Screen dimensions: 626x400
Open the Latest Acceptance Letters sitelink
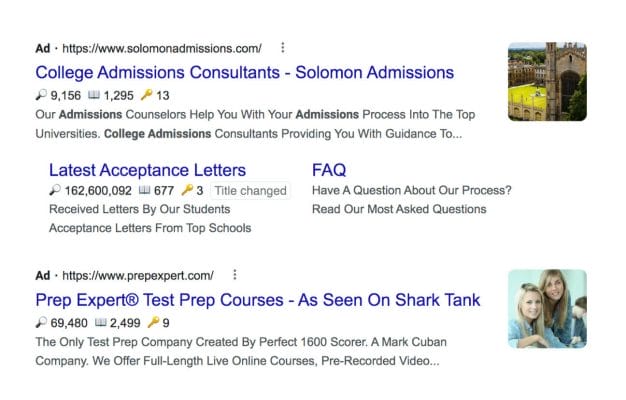pyautogui.click(x=147, y=170)
